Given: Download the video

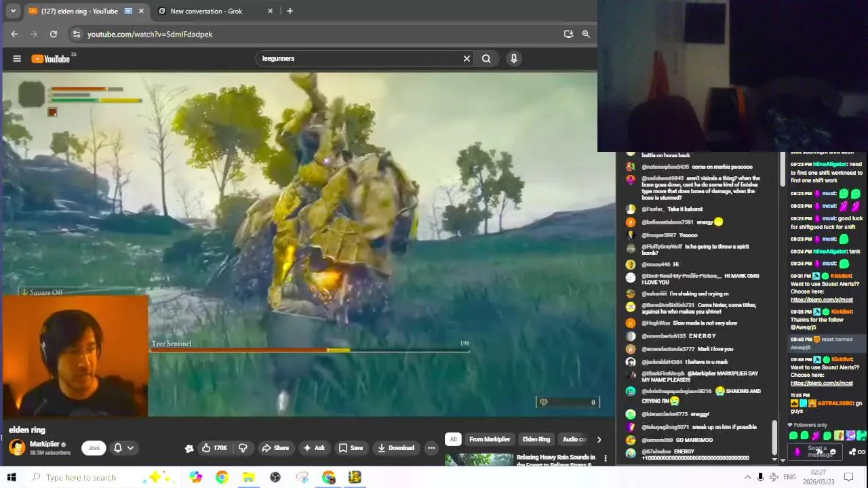Looking at the screenshot, I should 396,448.
